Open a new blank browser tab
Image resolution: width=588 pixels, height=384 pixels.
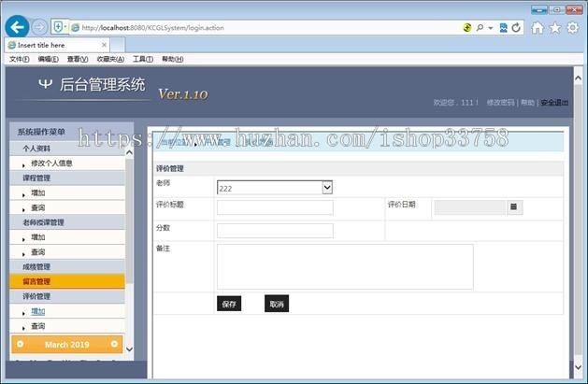(x=118, y=45)
